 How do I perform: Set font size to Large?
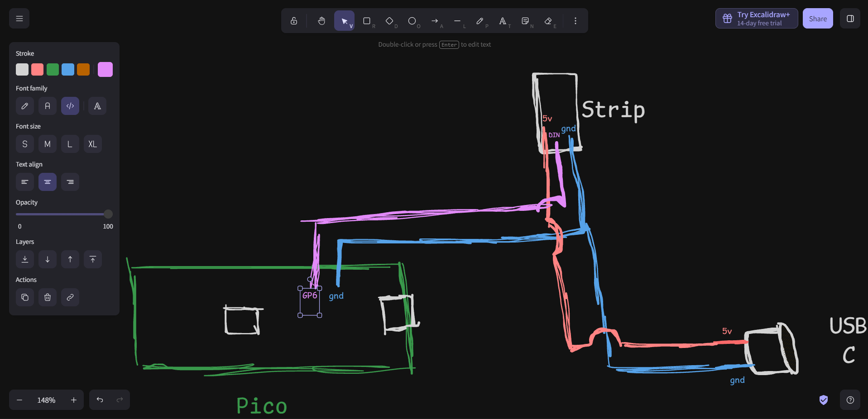click(x=70, y=144)
